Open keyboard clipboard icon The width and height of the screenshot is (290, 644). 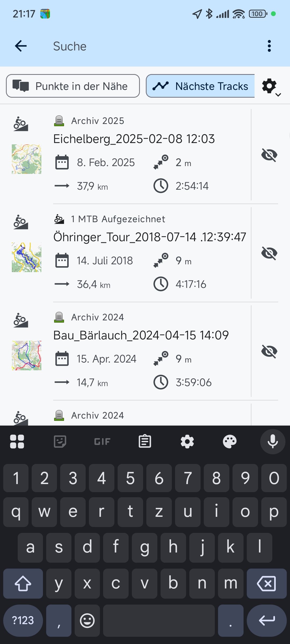point(145,442)
